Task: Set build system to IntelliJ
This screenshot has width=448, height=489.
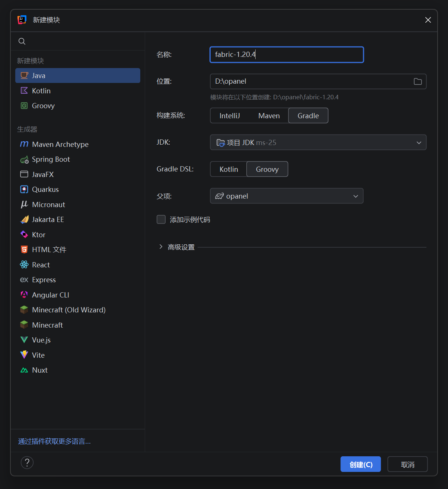Action: click(x=230, y=116)
